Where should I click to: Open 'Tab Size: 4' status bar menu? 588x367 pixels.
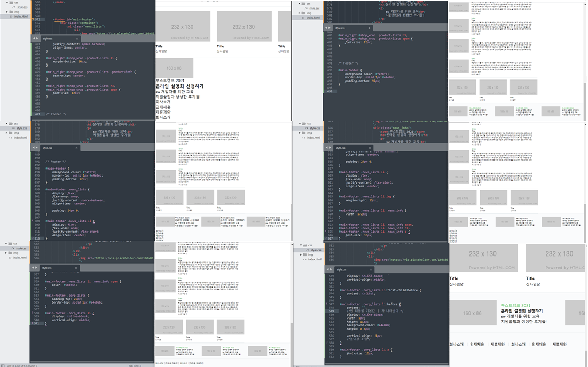135,365
